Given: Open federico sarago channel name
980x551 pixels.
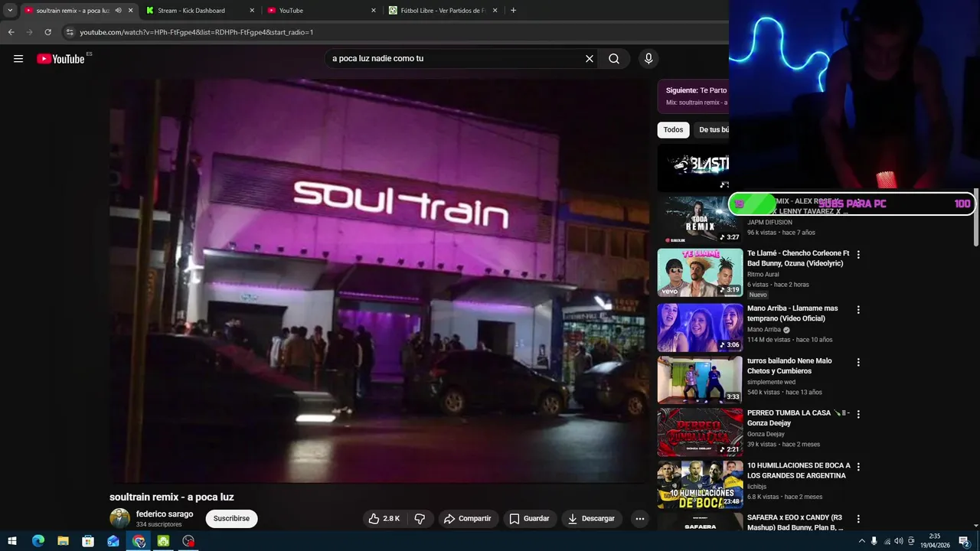Looking at the screenshot, I should [165, 514].
